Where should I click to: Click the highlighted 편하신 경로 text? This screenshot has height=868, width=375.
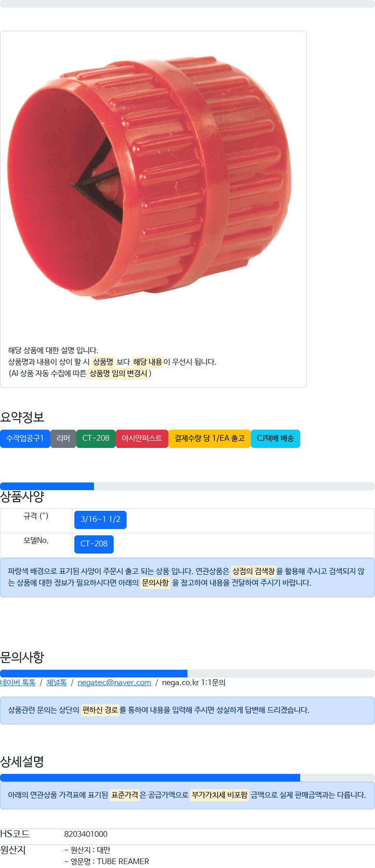point(100,710)
